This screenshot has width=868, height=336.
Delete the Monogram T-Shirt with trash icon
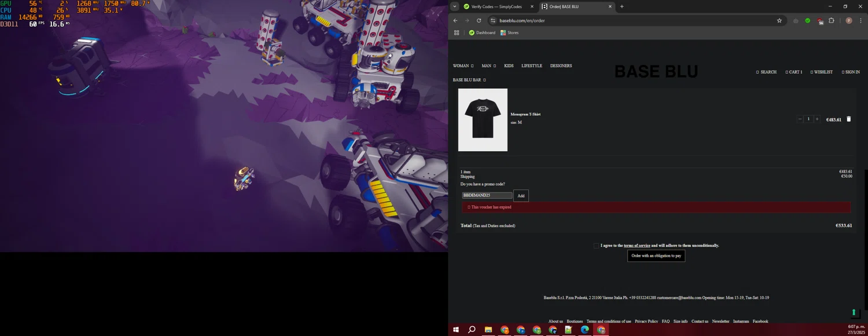click(x=849, y=119)
